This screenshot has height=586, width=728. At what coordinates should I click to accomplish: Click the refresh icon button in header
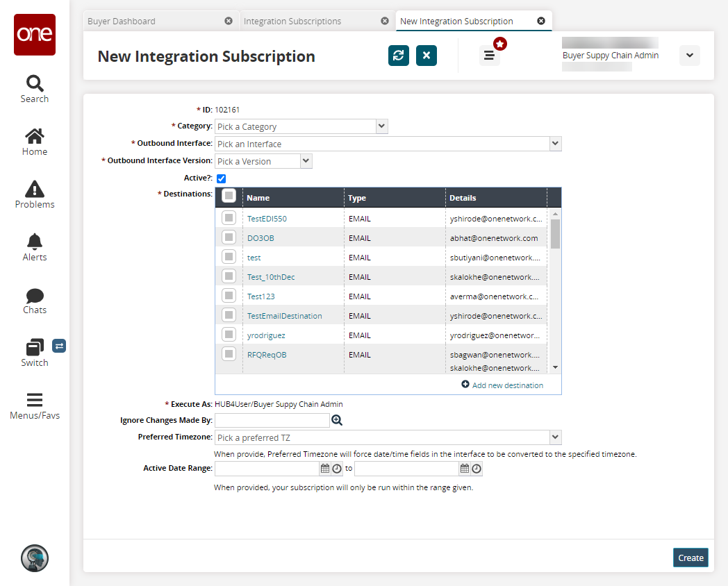pos(398,56)
